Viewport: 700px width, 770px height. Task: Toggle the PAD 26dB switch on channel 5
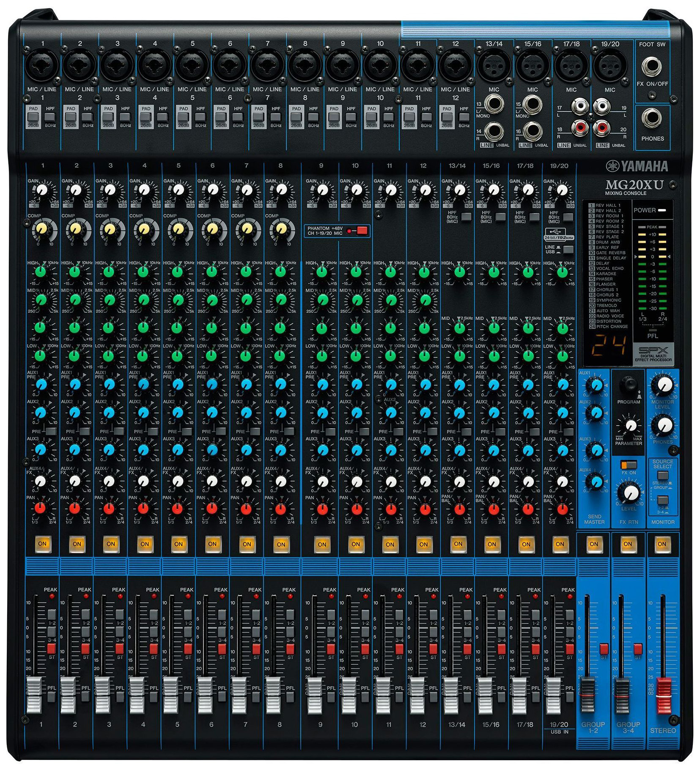pyautogui.click(x=184, y=117)
